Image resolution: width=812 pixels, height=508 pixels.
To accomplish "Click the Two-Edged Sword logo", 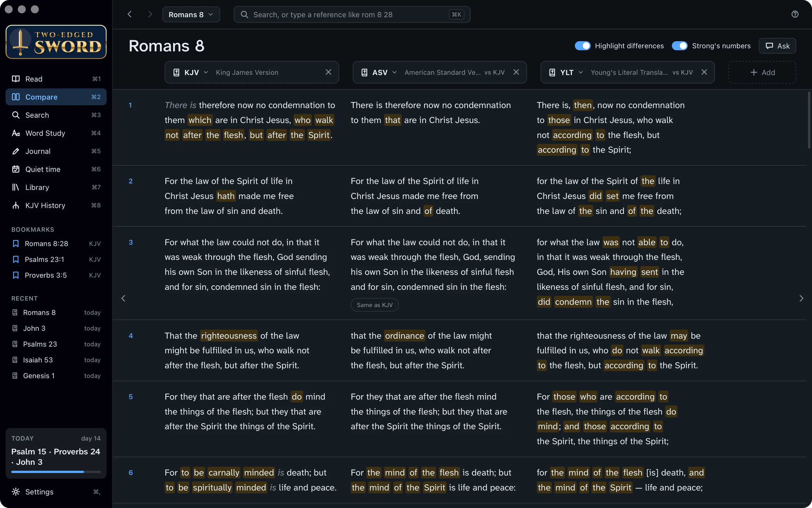I will [56, 42].
